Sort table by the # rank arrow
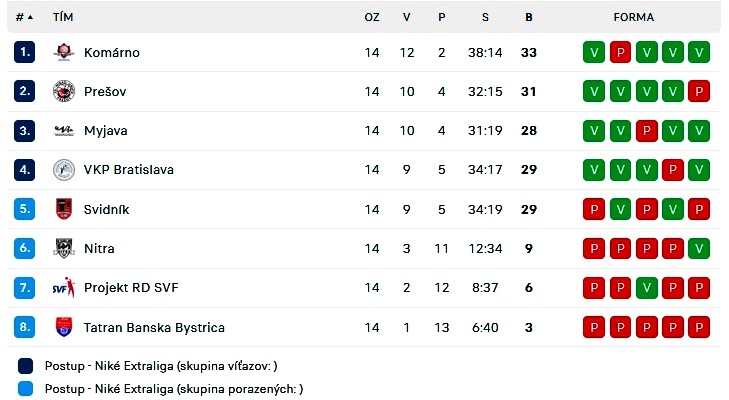Screen dimensions: 729x400 [30, 17]
